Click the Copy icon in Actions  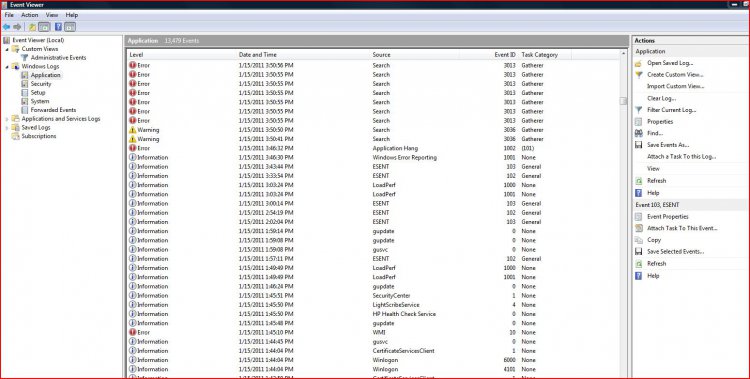638,240
